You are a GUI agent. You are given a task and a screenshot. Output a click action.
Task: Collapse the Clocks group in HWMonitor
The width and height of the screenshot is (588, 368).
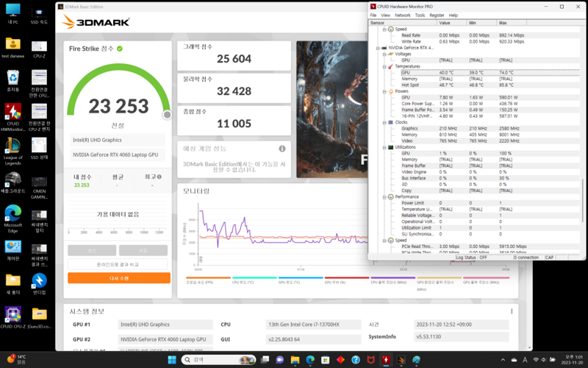click(384, 122)
